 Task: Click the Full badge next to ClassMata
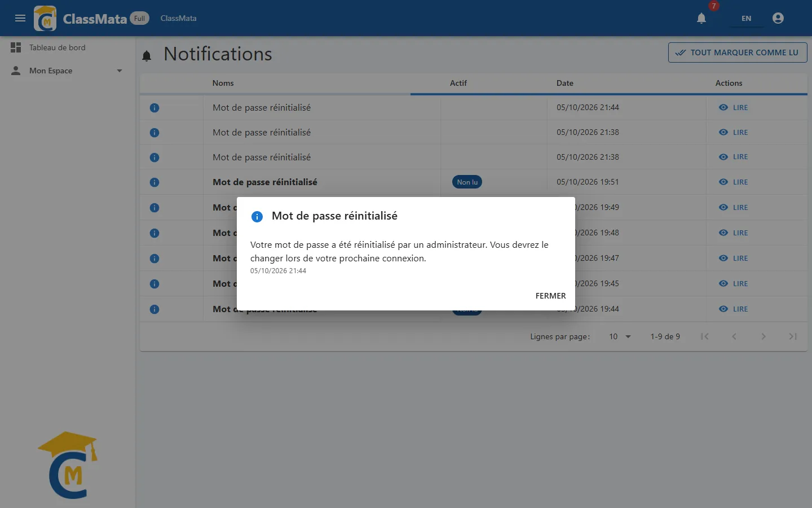coord(139,18)
